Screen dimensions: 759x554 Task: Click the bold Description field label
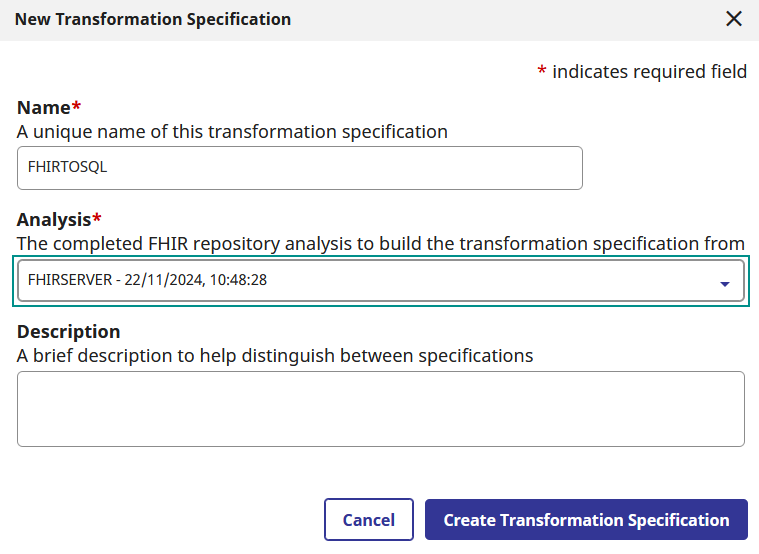point(68,332)
